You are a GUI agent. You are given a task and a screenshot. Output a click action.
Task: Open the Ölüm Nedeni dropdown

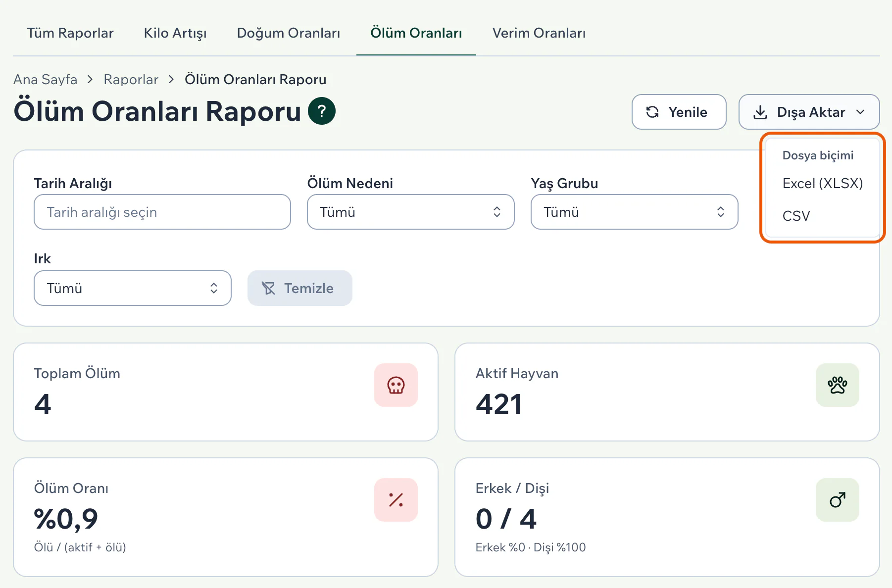coord(411,212)
